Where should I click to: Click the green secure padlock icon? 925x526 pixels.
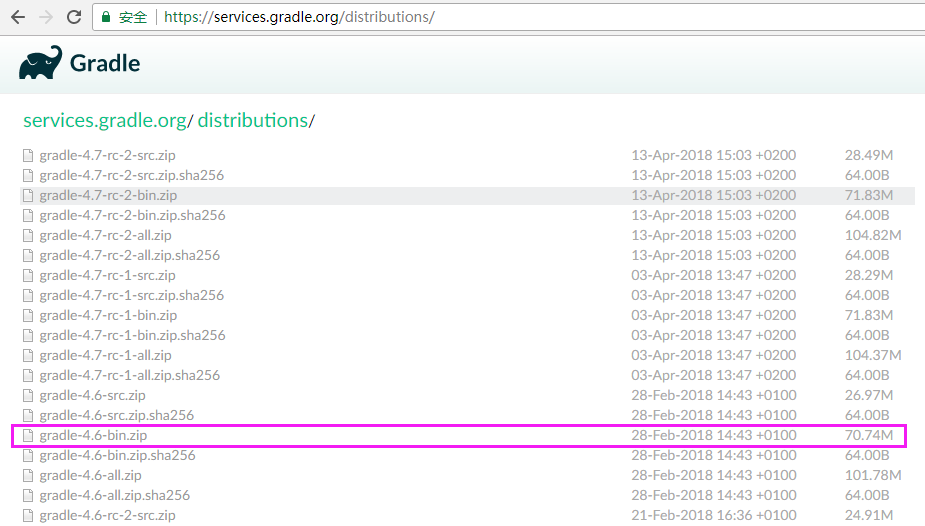pos(106,17)
